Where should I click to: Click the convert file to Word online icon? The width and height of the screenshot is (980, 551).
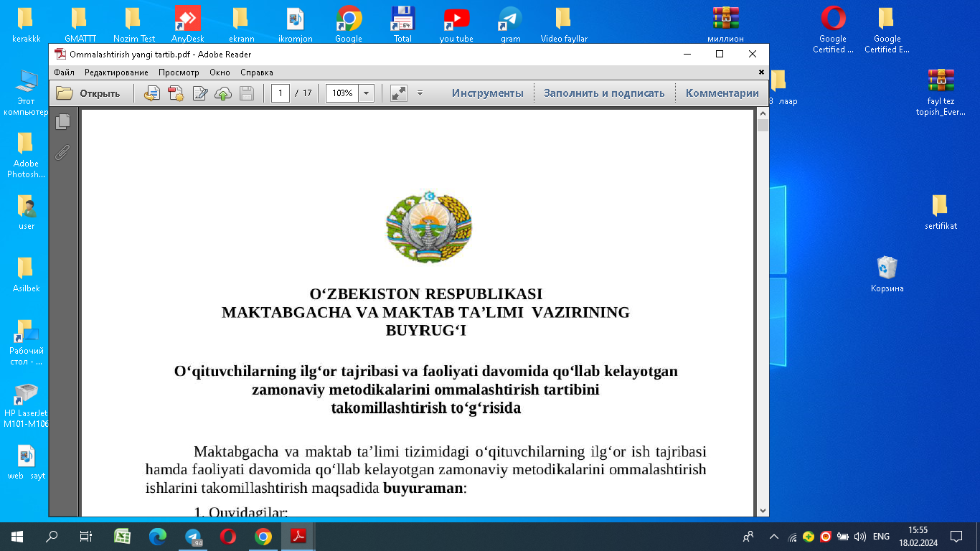pos(152,93)
